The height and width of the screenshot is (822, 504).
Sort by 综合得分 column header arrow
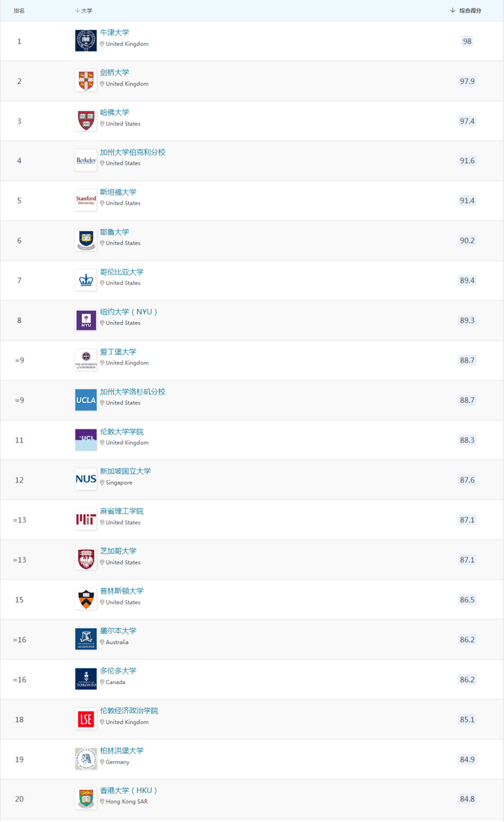(453, 11)
